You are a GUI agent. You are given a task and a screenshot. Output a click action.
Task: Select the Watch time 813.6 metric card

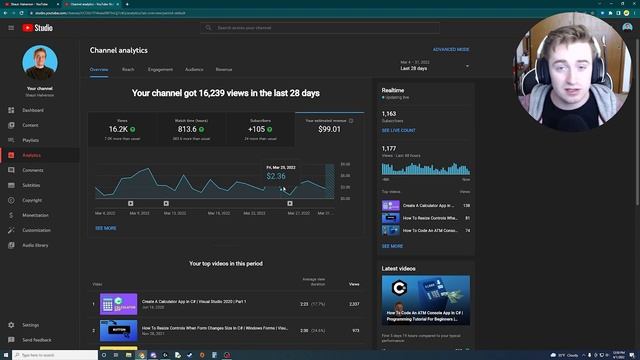(x=191, y=129)
